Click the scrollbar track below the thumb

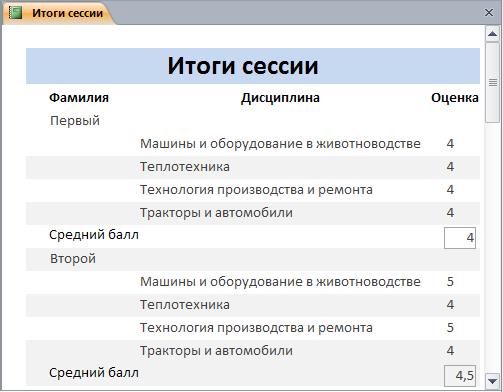coord(493,248)
